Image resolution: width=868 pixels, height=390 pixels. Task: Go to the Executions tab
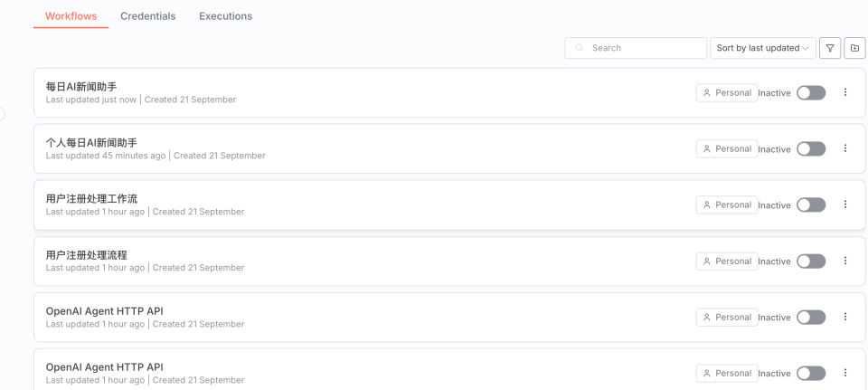pyautogui.click(x=225, y=16)
